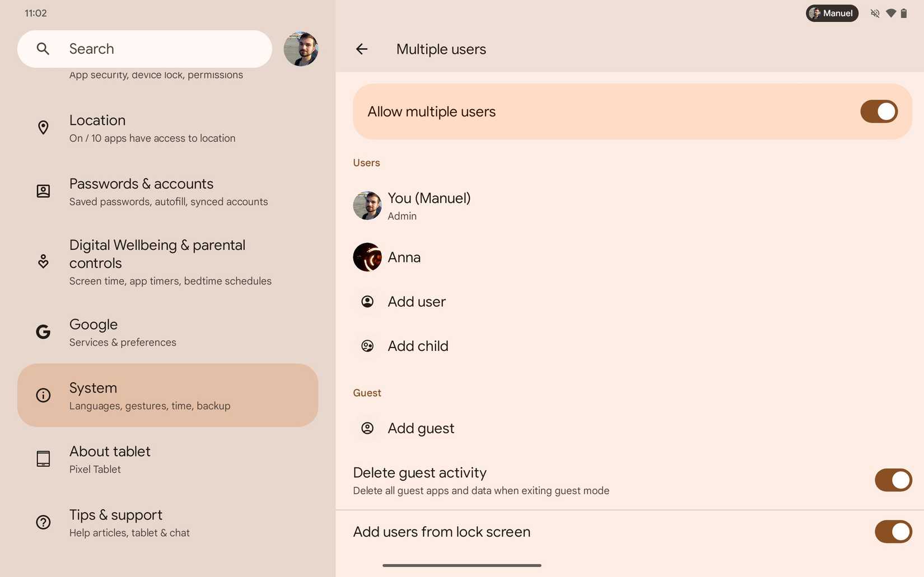The width and height of the screenshot is (924, 577).
Task: Click the Wi-Fi icon in status bar
Action: tap(890, 13)
